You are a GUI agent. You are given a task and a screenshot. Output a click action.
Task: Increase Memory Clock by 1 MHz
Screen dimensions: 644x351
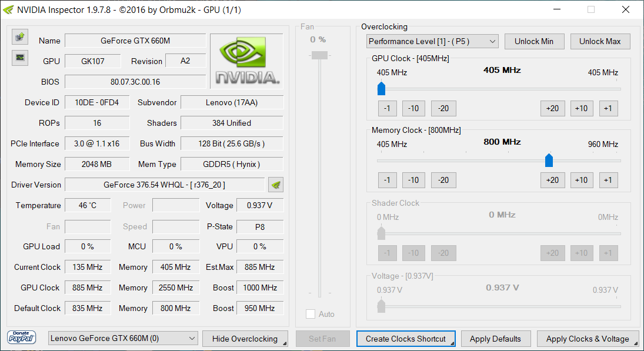(608, 180)
